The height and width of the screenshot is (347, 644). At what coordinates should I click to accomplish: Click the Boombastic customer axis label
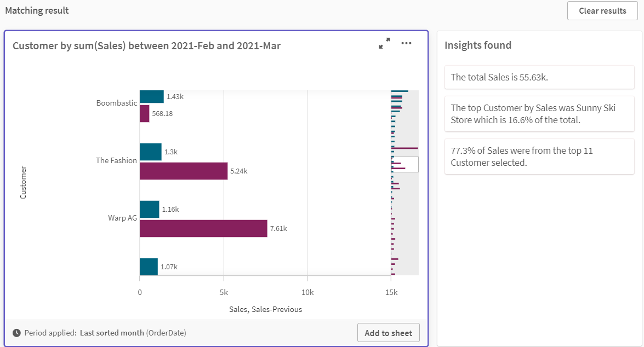(116, 103)
